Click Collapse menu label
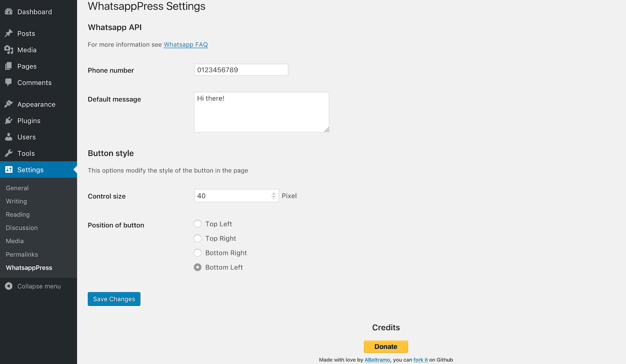The image size is (626, 364). click(39, 286)
